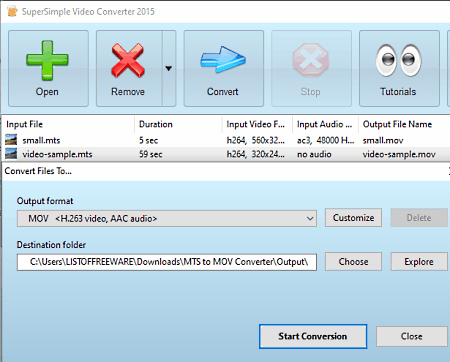Click the Output File Name column header
Viewport: 450px width, 362px height.
pos(404,124)
